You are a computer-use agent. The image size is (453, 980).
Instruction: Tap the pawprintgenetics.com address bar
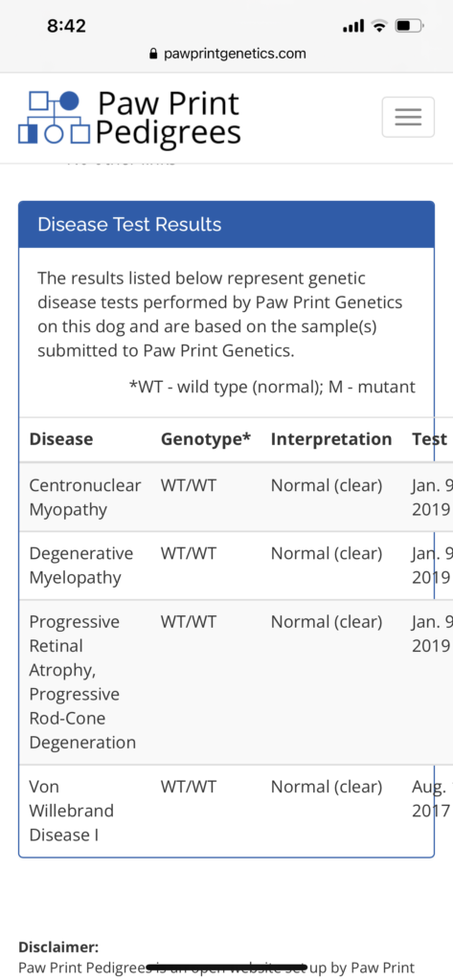tap(227, 54)
